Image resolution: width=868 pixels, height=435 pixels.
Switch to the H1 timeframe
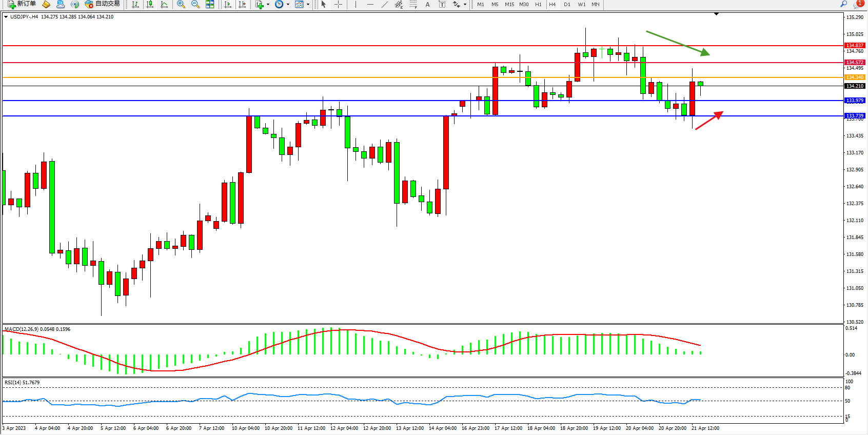coord(538,4)
